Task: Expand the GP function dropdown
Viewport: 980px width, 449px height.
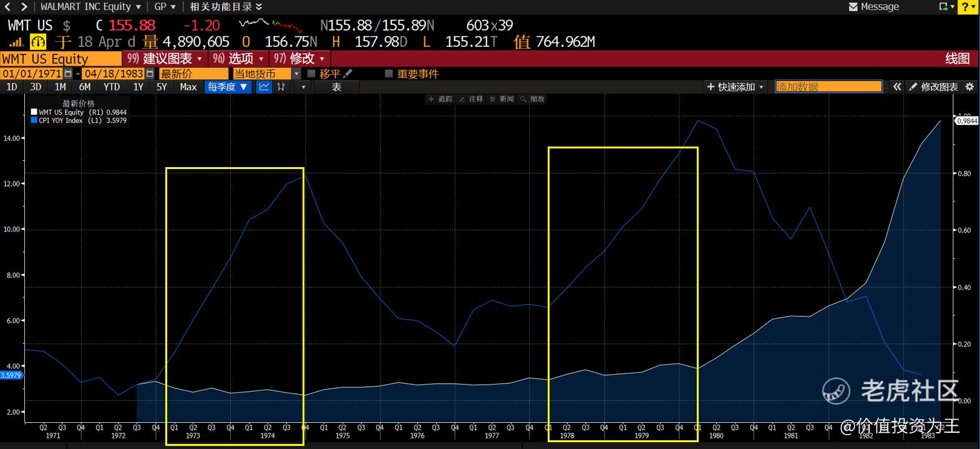Action: point(165,7)
